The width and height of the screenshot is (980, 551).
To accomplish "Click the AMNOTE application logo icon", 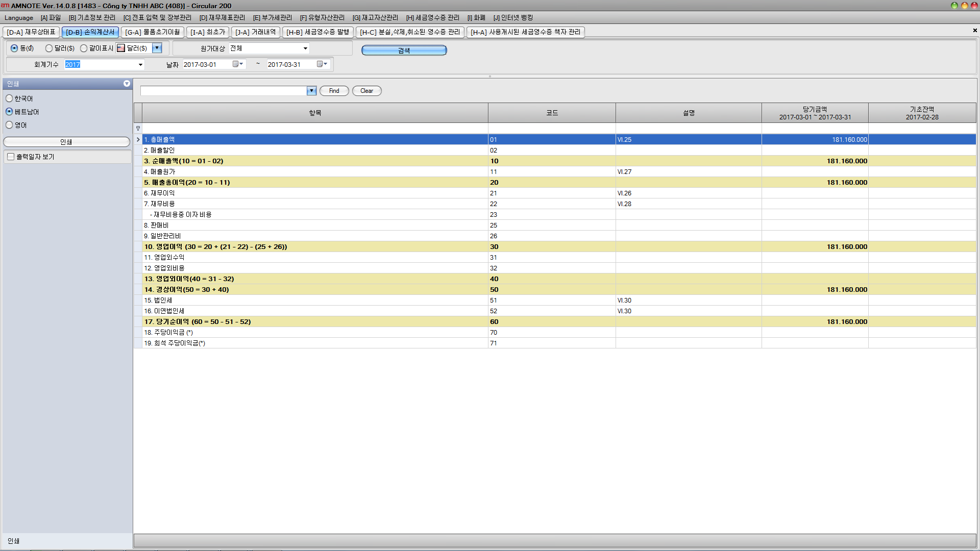I will [x=5, y=5].
